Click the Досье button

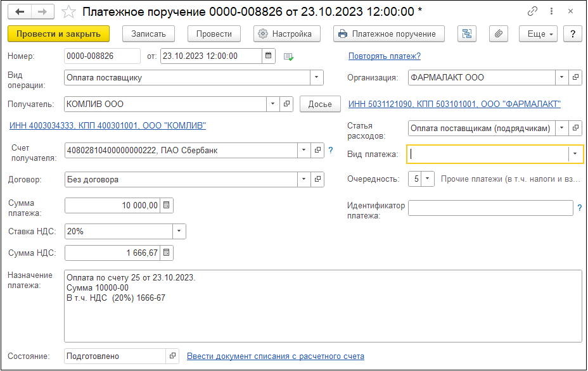320,104
